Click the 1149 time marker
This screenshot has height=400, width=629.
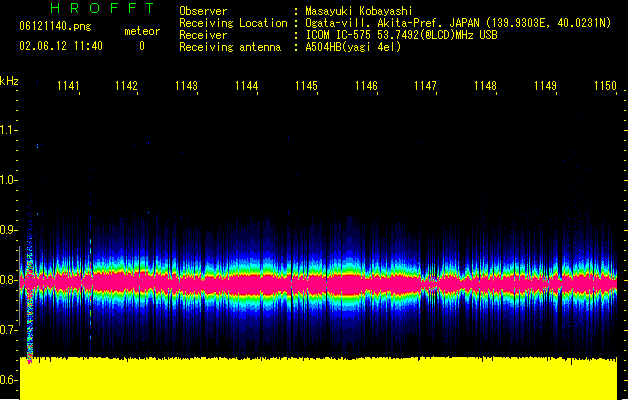[x=545, y=86]
